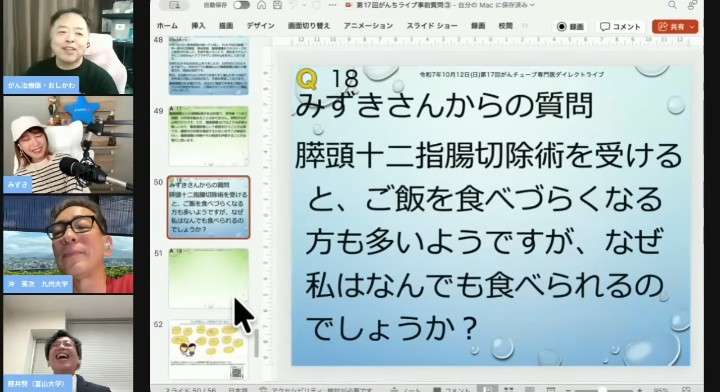Select slide 51 thumbnail

[208, 279]
